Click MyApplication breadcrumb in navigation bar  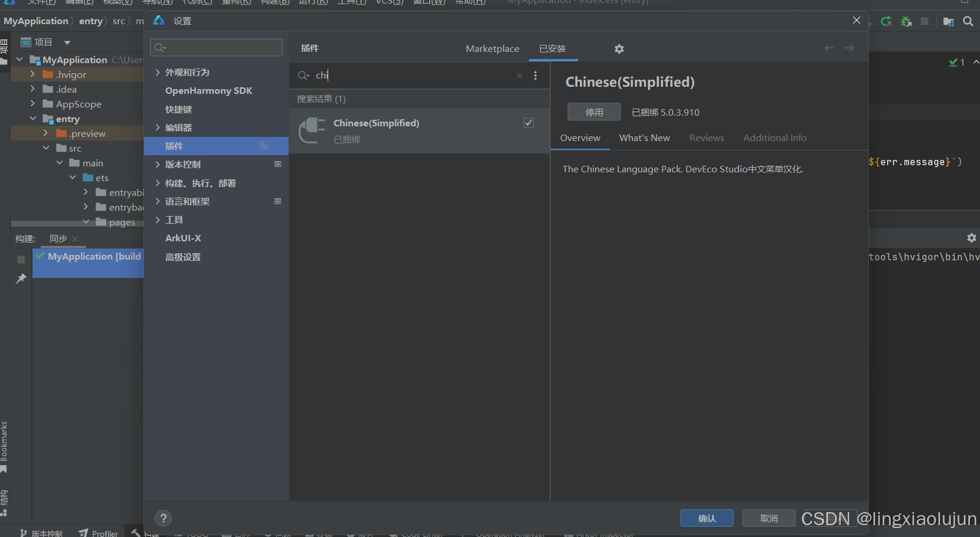(x=36, y=21)
